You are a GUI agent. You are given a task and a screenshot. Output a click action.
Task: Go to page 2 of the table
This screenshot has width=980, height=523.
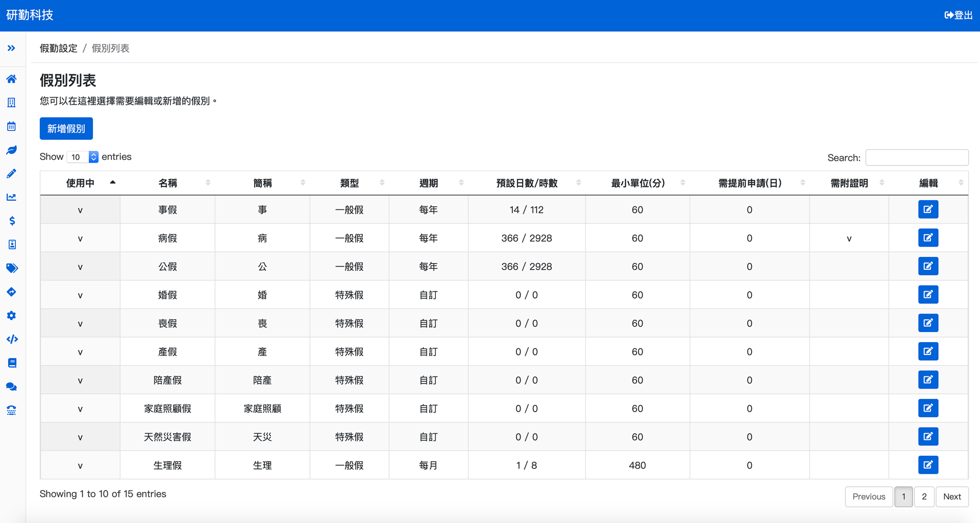[x=924, y=496]
